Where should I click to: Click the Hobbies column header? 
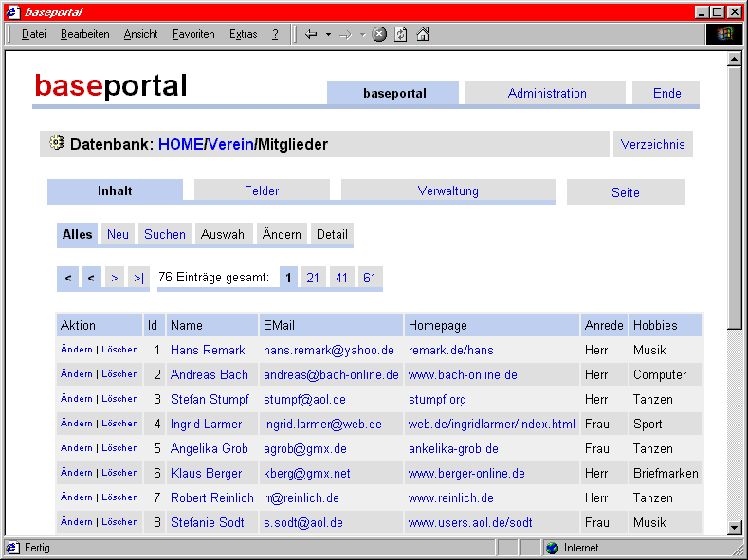[666, 325]
